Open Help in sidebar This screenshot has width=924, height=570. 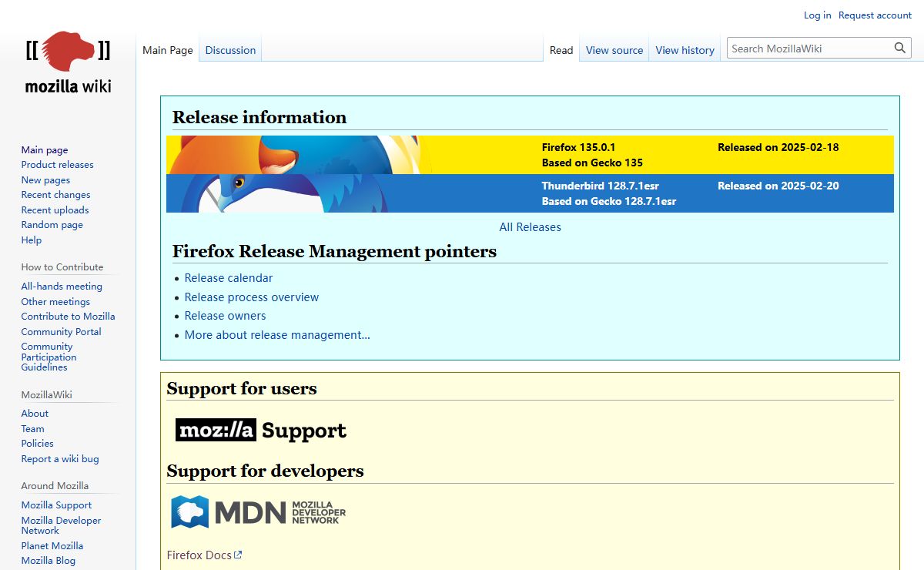pyautogui.click(x=32, y=240)
